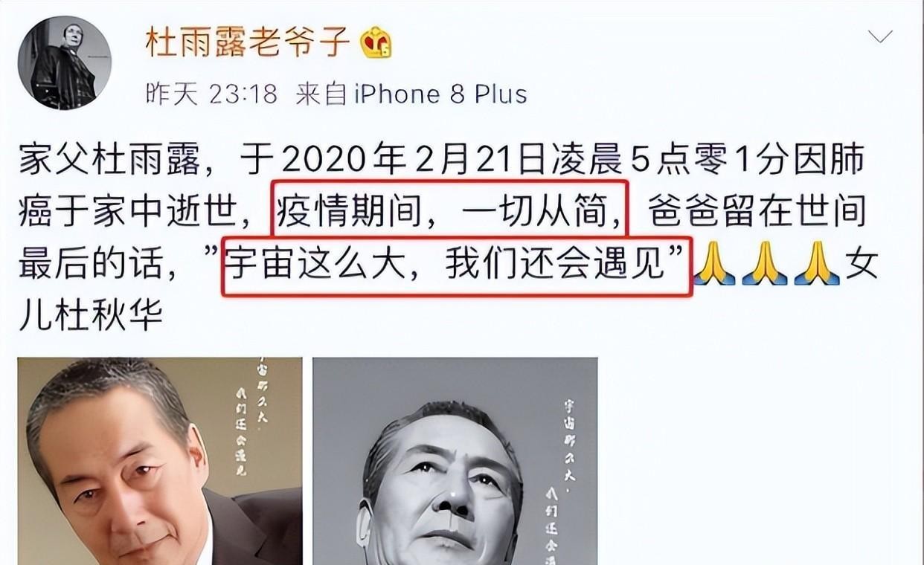This screenshot has width=924, height=565.
Task: Open the right black-and-white portrait photo
Action: point(455,461)
